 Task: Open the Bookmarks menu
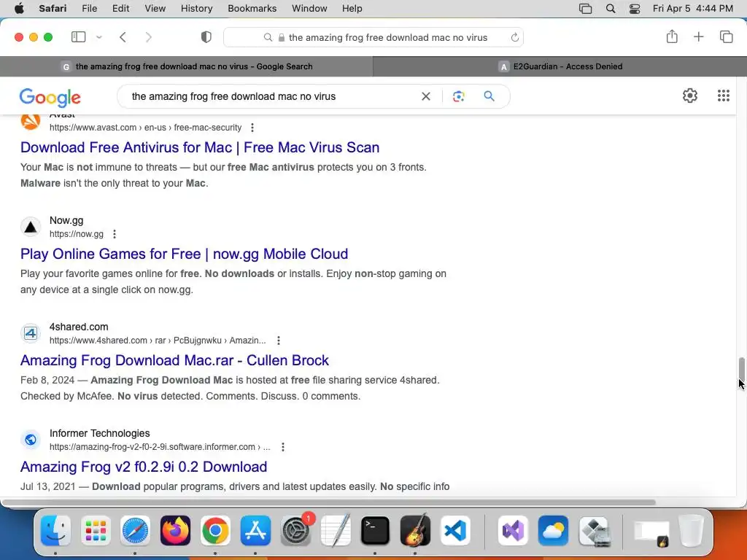pos(252,9)
